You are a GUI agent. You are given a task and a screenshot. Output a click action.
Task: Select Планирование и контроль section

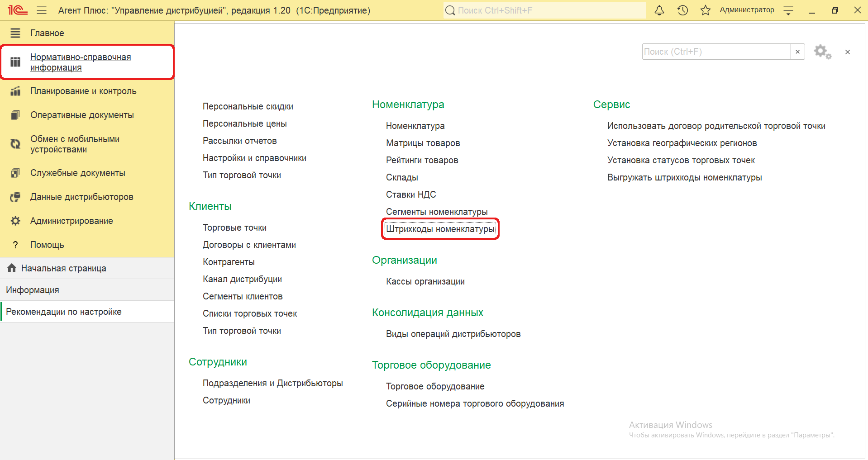tap(83, 91)
